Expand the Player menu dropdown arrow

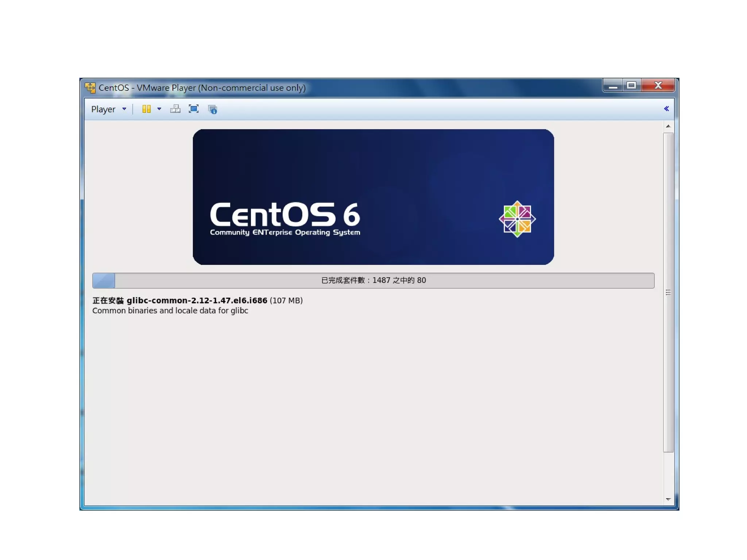pos(124,109)
